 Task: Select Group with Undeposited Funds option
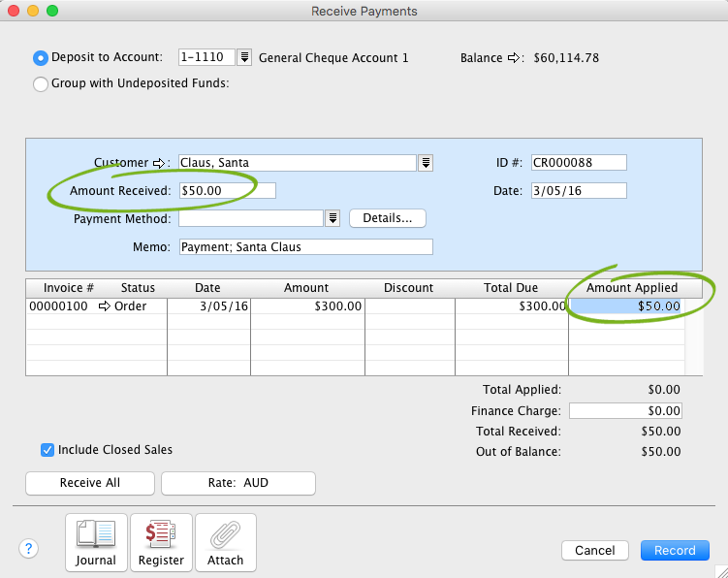pyautogui.click(x=41, y=83)
